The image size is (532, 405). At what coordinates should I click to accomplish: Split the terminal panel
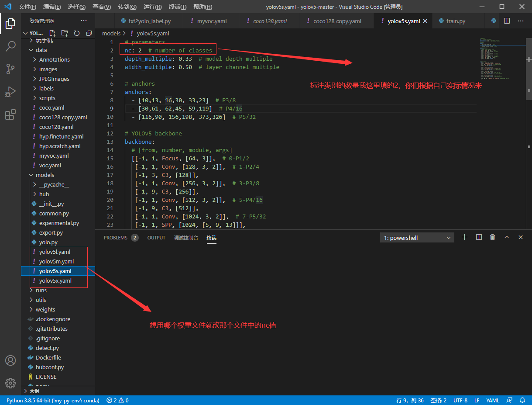pos(479,237)
